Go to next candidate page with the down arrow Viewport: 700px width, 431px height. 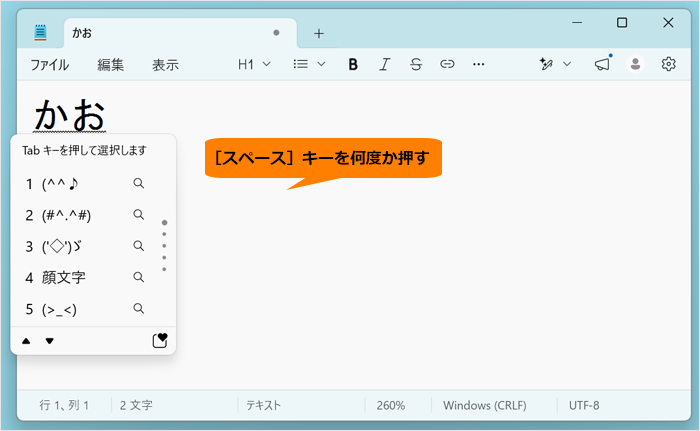(x=50, y=341)
